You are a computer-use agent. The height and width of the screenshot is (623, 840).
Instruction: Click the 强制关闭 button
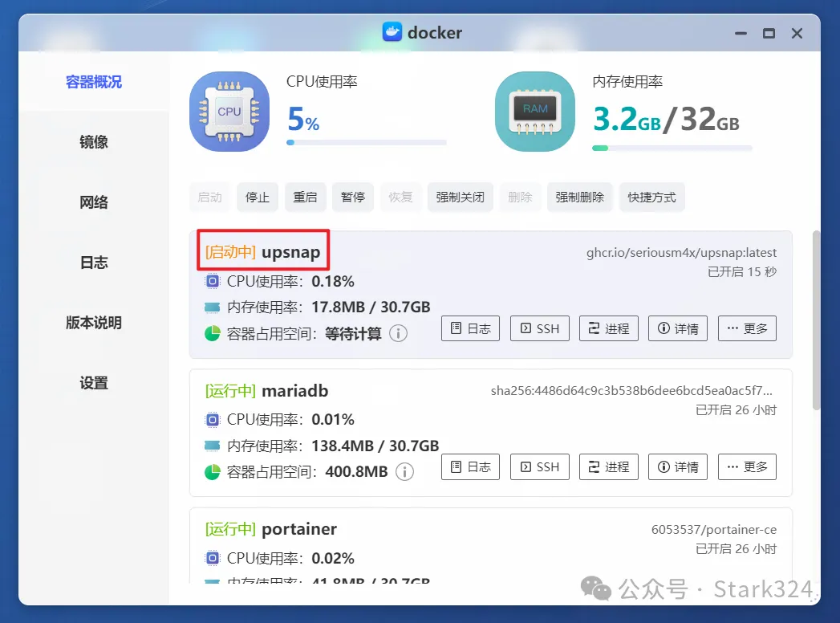461,197
